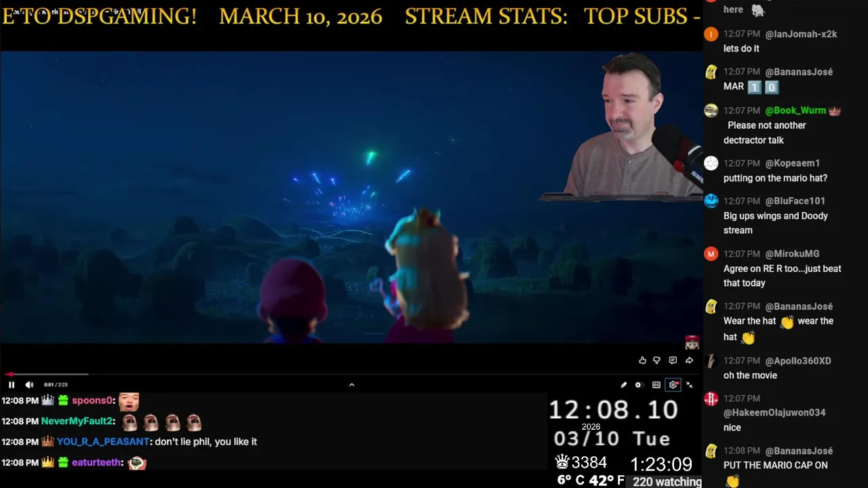Click @MirokuMG's red avatar icon
868x488 pixels.
[x=711, y=253]
